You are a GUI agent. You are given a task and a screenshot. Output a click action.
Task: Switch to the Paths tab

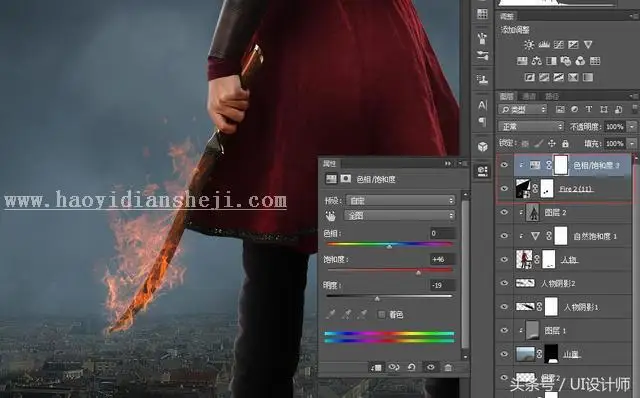point(551,96)
